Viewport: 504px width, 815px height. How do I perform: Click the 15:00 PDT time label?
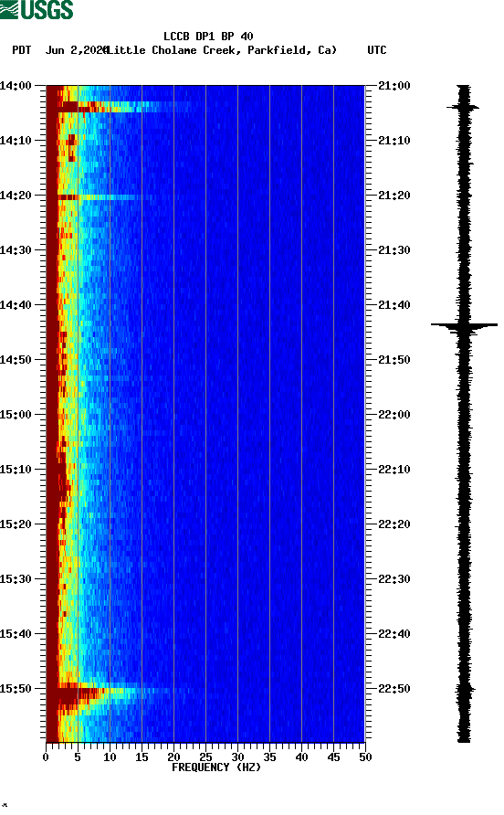click(16, 415)
